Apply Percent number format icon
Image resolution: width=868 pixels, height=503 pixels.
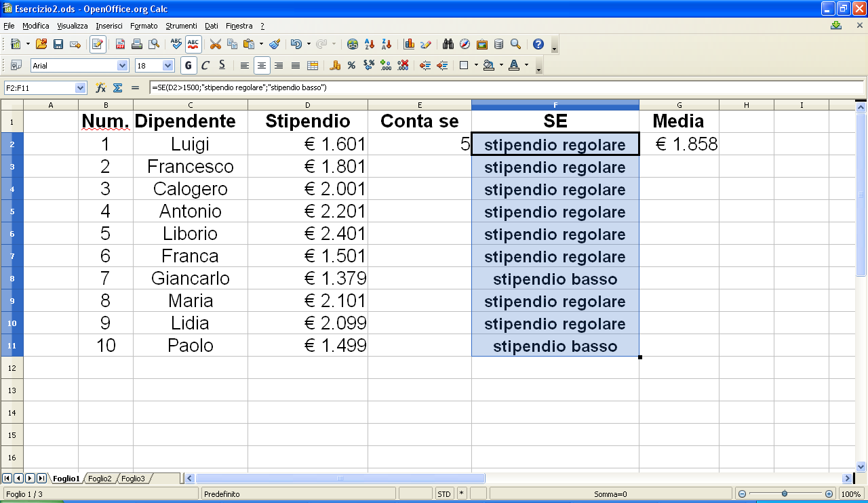click(x=351, y=65)
